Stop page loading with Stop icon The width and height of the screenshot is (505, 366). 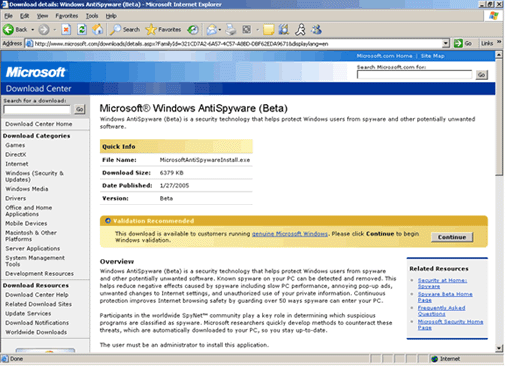tap(66, 30)
